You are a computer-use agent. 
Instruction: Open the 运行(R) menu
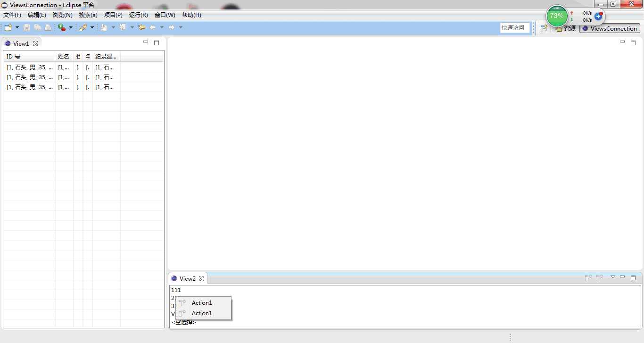point(139,15)
